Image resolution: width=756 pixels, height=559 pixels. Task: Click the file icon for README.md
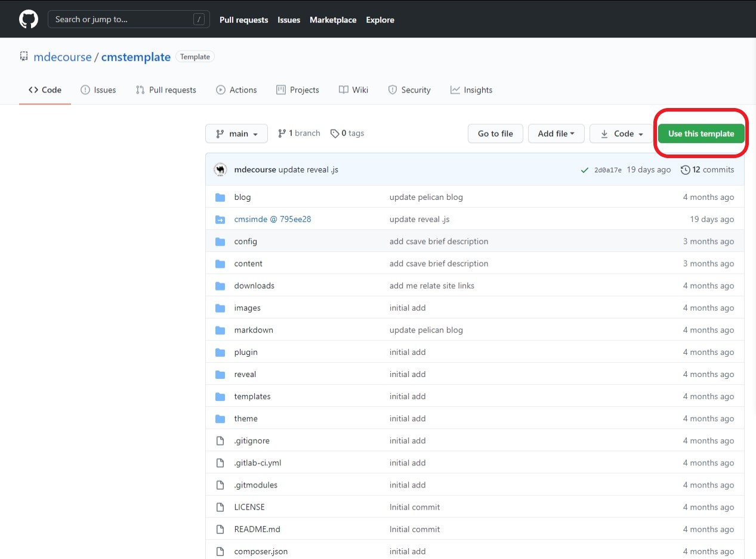(x=220, y=529)
